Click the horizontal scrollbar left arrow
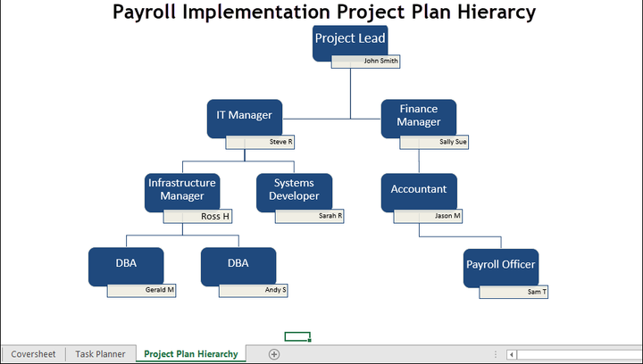Viewport: 643px width, 364px height. [x=512, y=354]
